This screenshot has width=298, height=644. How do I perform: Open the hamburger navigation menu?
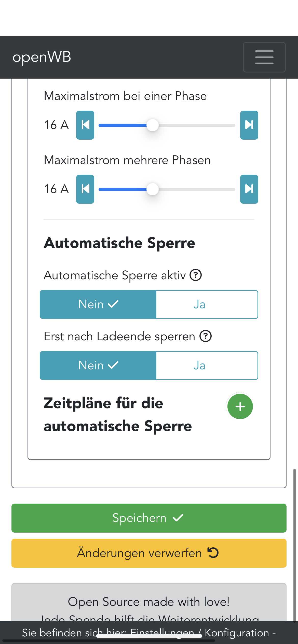[x=264, y=57]
